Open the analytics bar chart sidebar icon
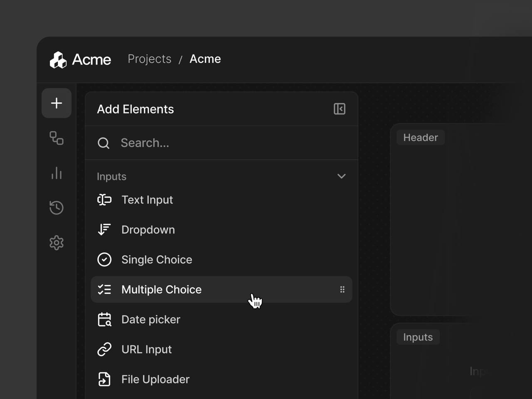This screenshot has width=532, height=399. 57,173
